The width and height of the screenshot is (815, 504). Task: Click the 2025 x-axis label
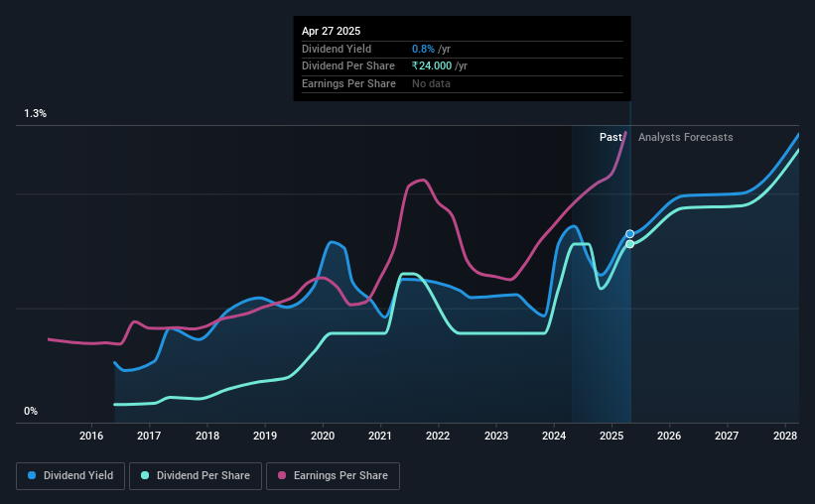coord(611,436)
